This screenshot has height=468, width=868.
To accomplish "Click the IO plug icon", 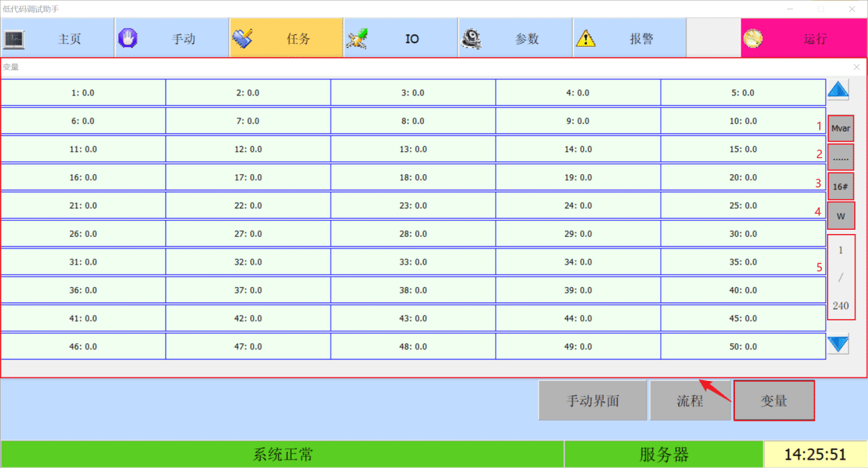I will (x=357, y=38).
